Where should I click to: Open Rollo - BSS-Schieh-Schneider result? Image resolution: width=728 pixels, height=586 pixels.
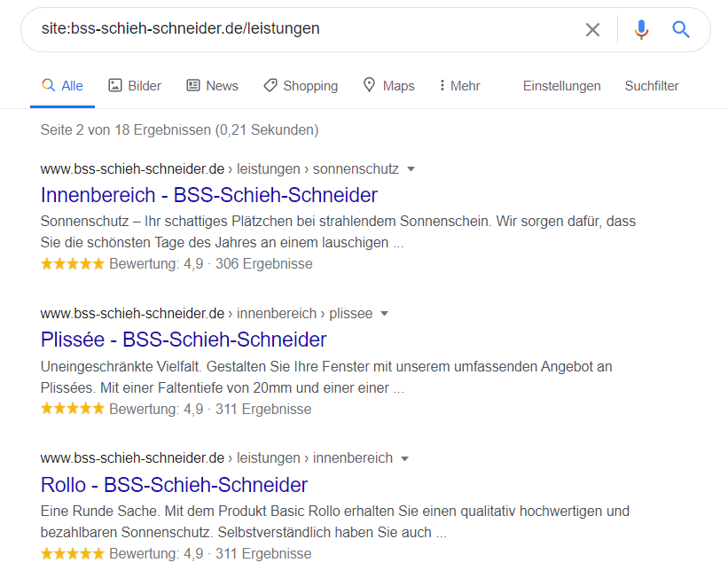pyautogui.click(x=174, y=485)
